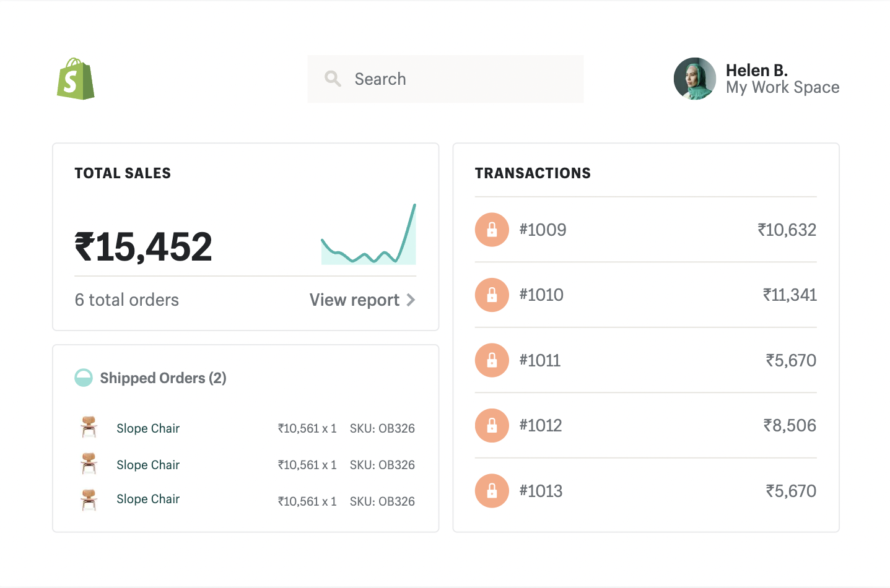Screen dimensions: 890x588
Task: Click the Shipped Orders half-filled status icon
Action: click(84, 378)
